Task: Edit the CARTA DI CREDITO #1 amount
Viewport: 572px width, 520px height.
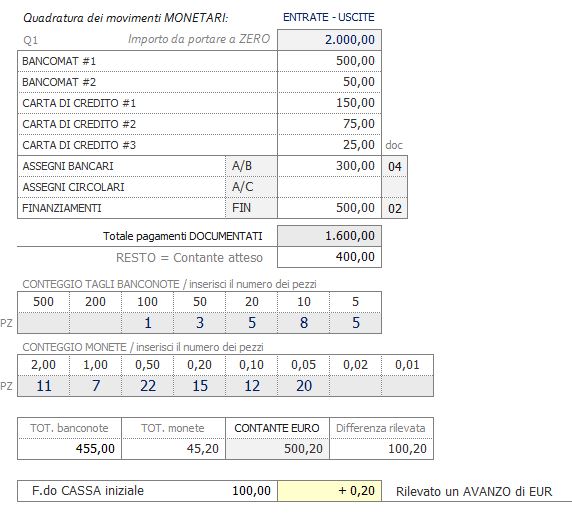Action: (329, 103)
